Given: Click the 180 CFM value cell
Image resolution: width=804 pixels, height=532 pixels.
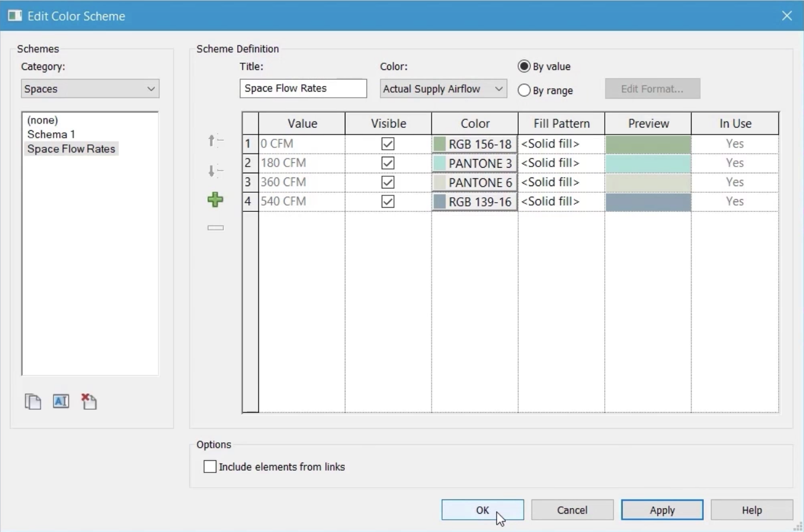Looking at the screenshot, I should [x=302, y=163].
